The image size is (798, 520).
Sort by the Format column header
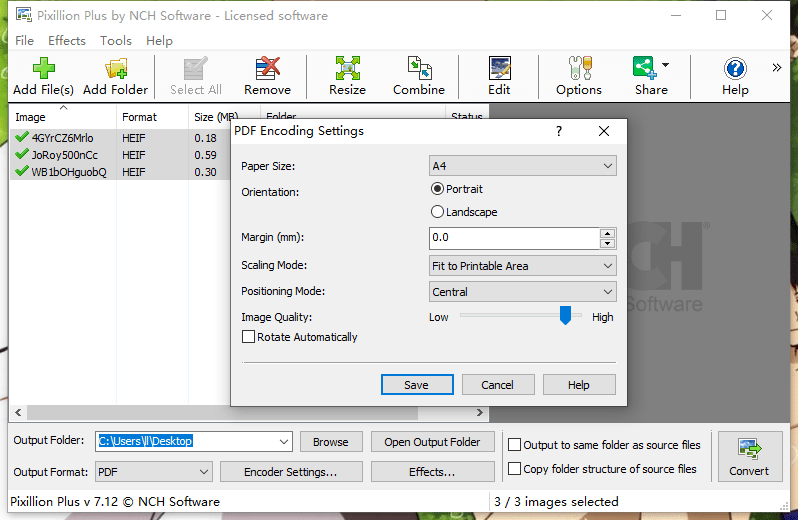[152, 117]
